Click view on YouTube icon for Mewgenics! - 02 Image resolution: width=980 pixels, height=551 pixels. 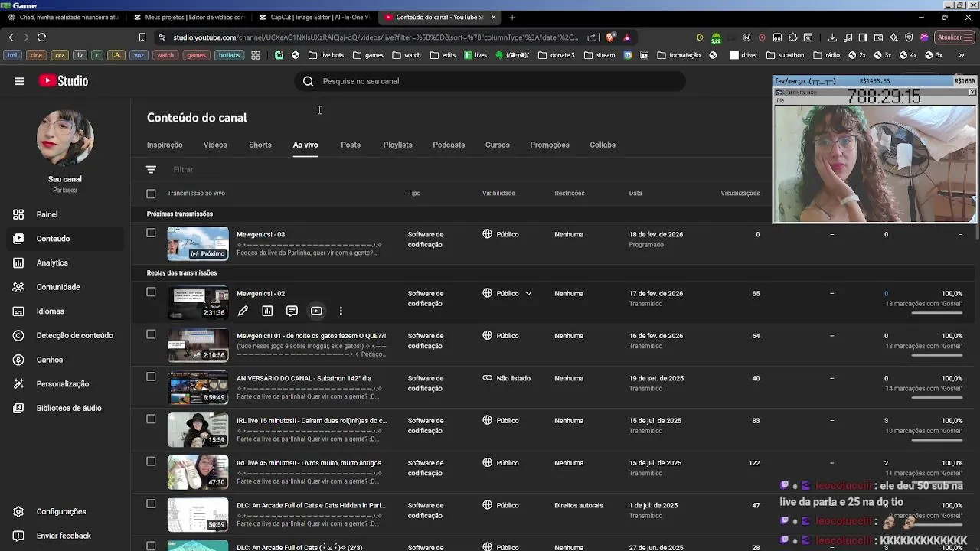click(x=316, y=311)
